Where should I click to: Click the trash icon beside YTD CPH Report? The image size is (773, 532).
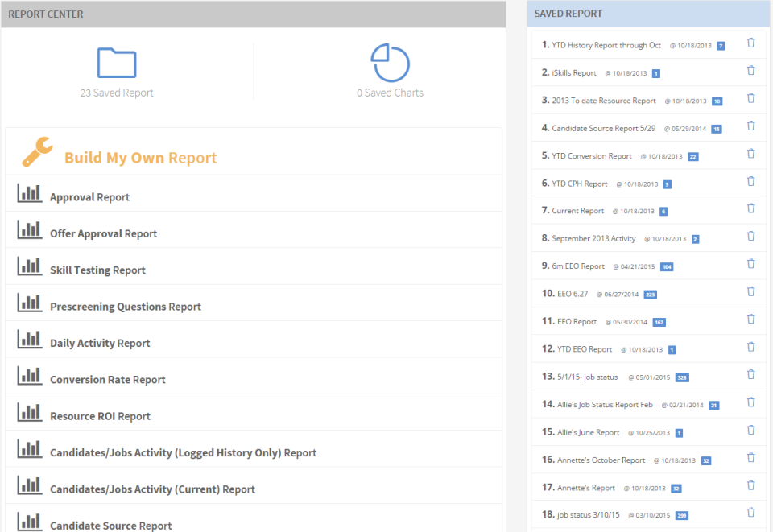pyautogui.click(x=750, y=183)
